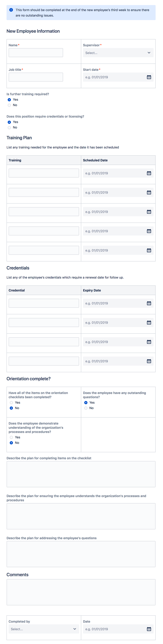This screenshot has height=644, width=163.
Task: Click the Job title input field
Action: click(x=36, y=77)
